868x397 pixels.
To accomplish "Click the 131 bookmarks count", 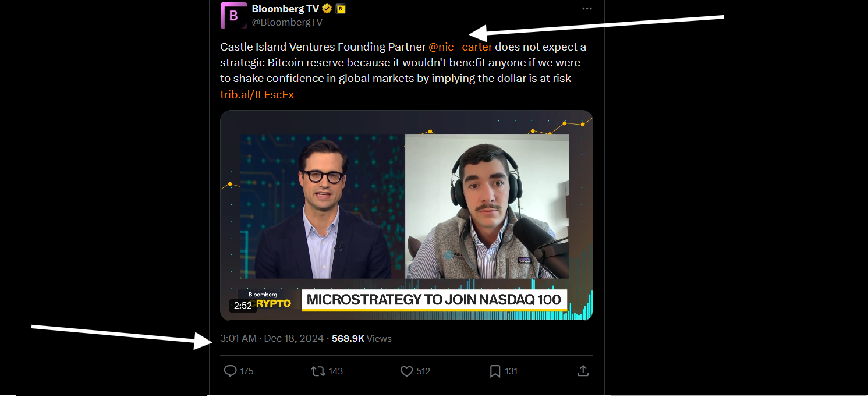I will click(511, 371).
